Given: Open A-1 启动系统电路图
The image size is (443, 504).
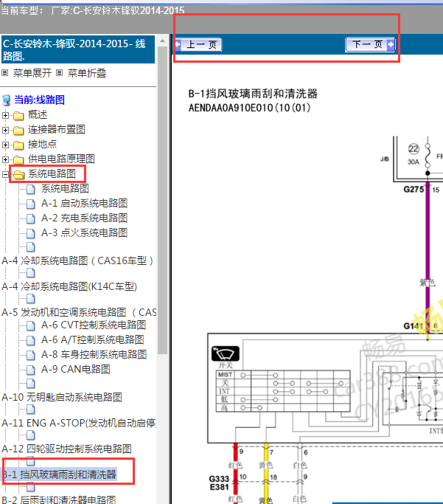Looking at the screenshot, I should [x=85, y=203].
